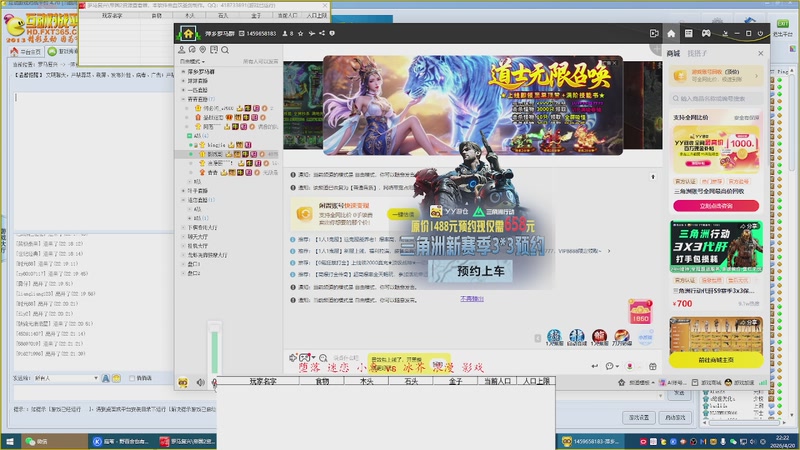Switch to the home icon tab in YY title bar
The image size is (800, 450).
pyautogui.click(x=671, y=34)
